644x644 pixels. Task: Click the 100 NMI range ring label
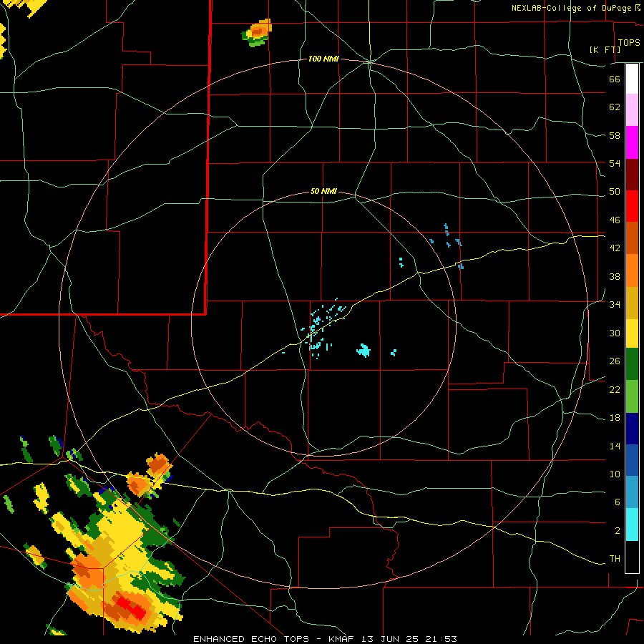(323, 59)
